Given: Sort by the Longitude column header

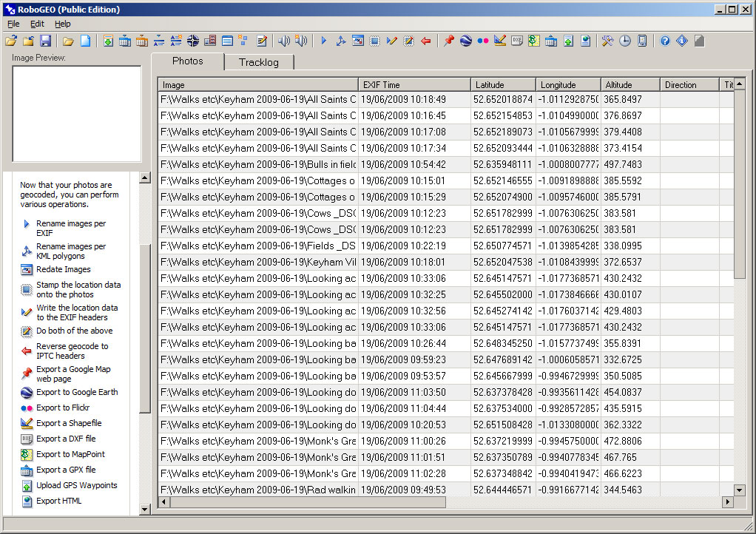Looking at the screenshot, I should 568,85.
